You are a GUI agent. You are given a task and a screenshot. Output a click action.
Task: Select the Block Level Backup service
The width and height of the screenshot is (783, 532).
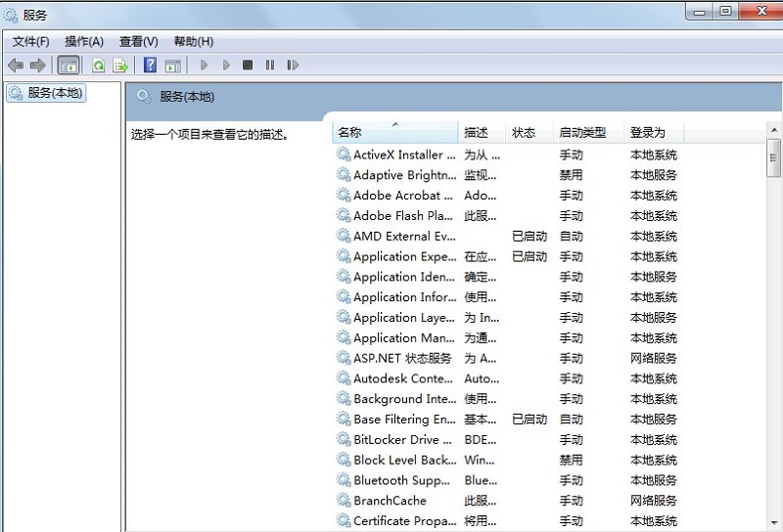[507, 461]
